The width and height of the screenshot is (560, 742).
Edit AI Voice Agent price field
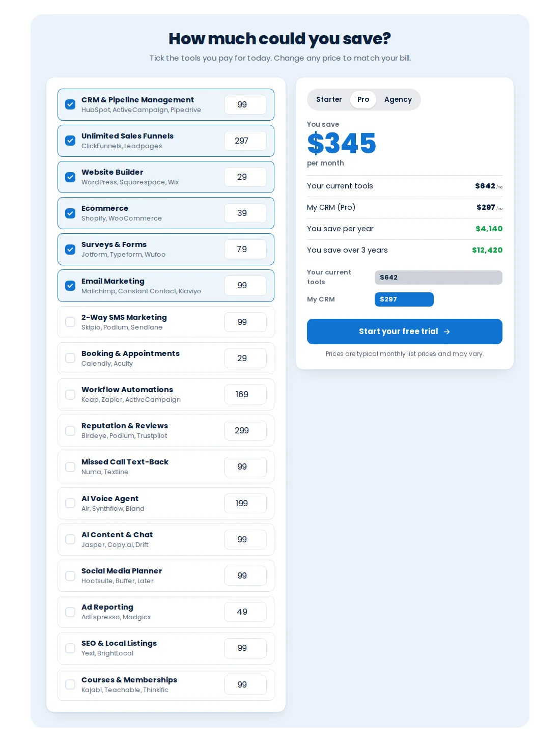[x=245, y=503]
